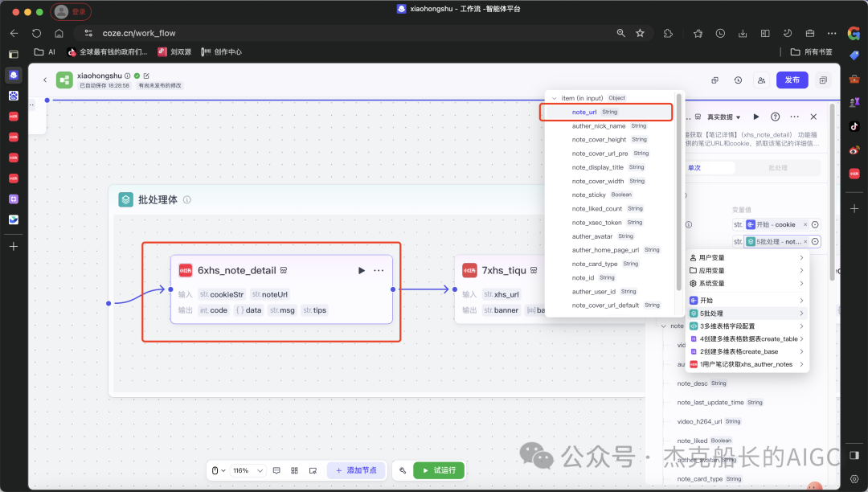This screenshot has height=492, width=868.
Task: Open collaborators icon in header
Action: pos(761,80)
